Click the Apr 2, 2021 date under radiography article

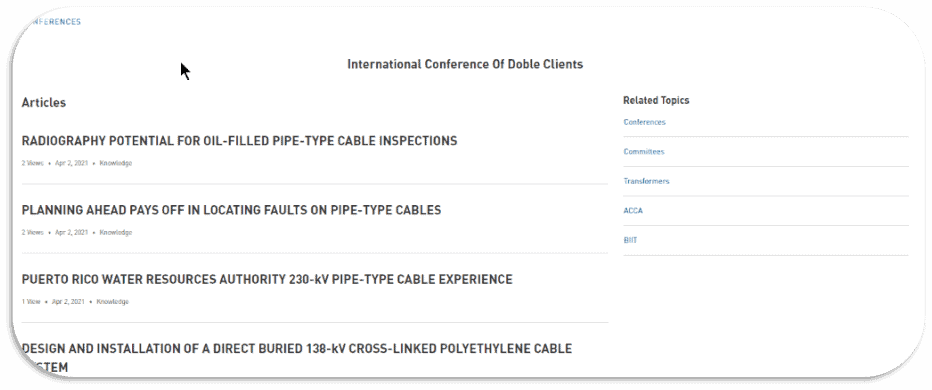tap(71, 163)
